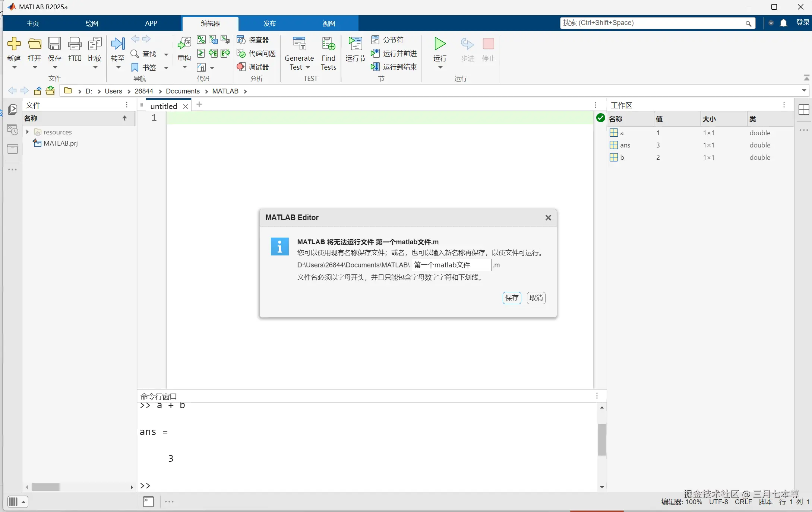
Task: Toggle the sidebar panel at bottom left
Action: (13, 502)
